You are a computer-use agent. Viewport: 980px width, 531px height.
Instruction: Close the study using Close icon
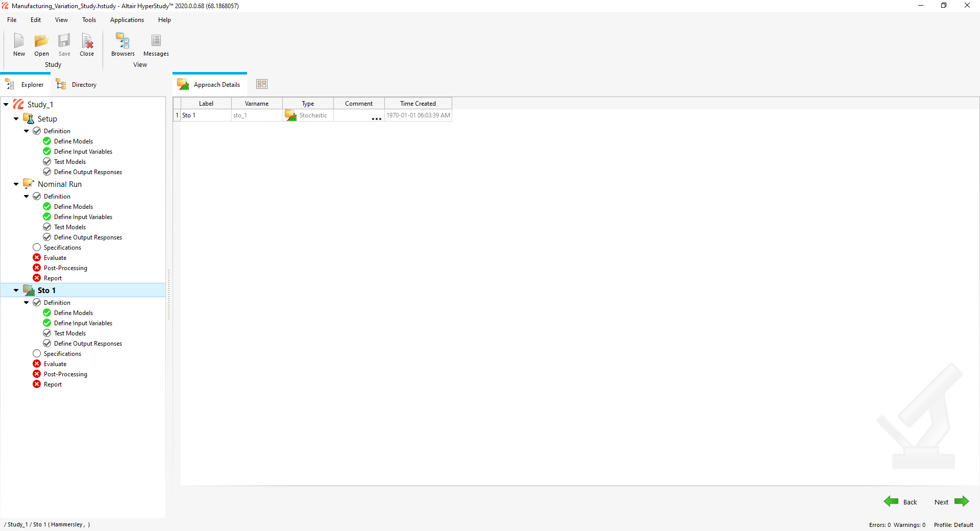click(x=87, y=41)
